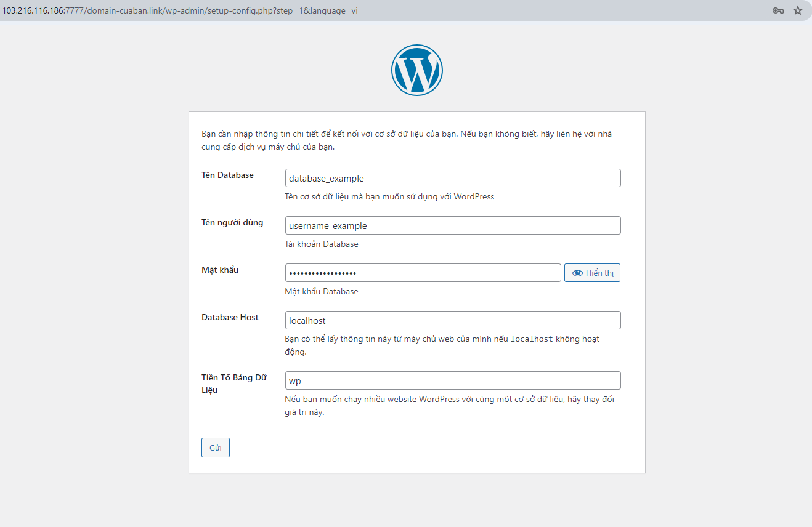Screen dimensions: 812x527
Task: Click the Mật khẩu Database hint text
Action: [322, 291]
